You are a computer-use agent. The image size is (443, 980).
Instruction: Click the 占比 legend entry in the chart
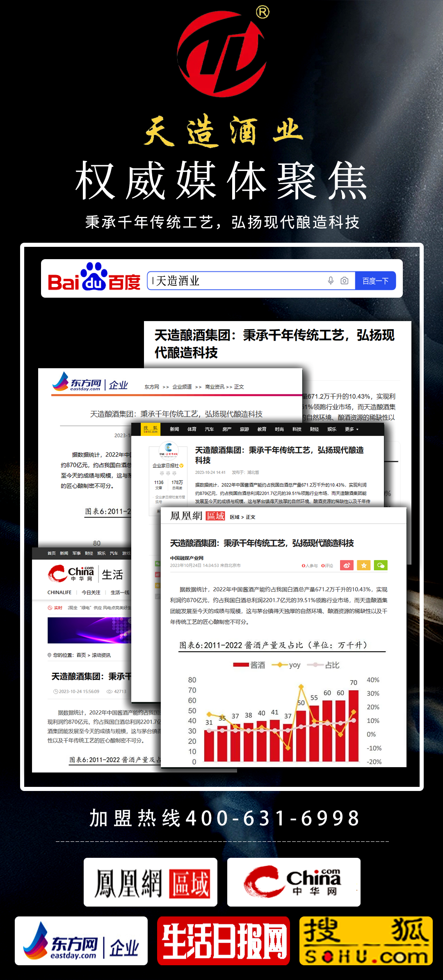(323, 665)
